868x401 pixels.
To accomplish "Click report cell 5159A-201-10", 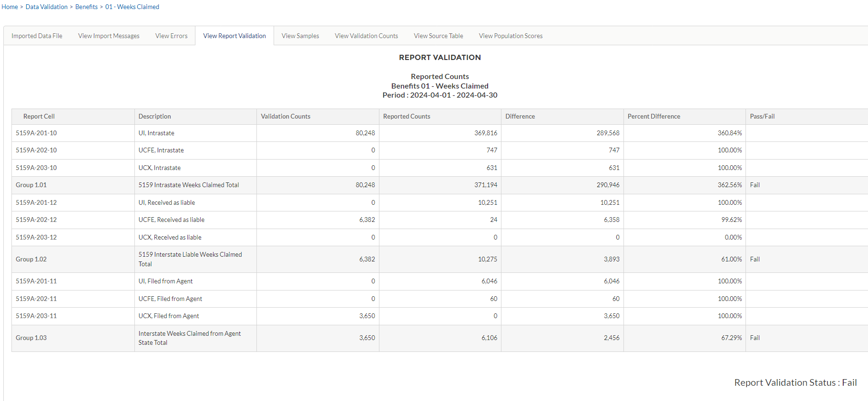I will (x=36, y=133).
